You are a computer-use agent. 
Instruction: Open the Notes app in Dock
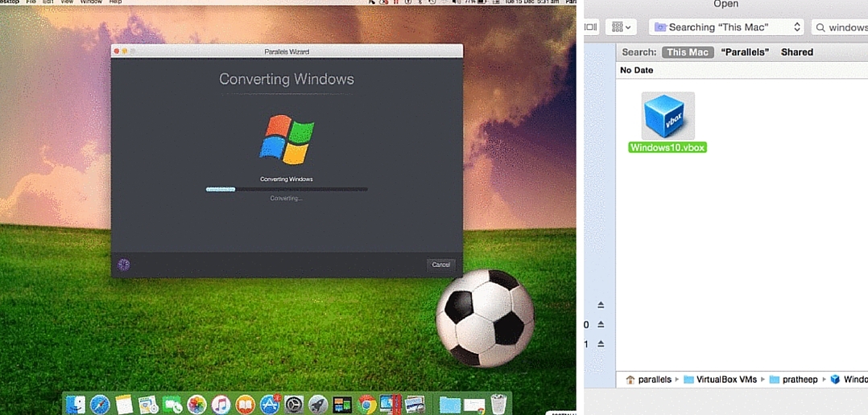pos(124,405)
